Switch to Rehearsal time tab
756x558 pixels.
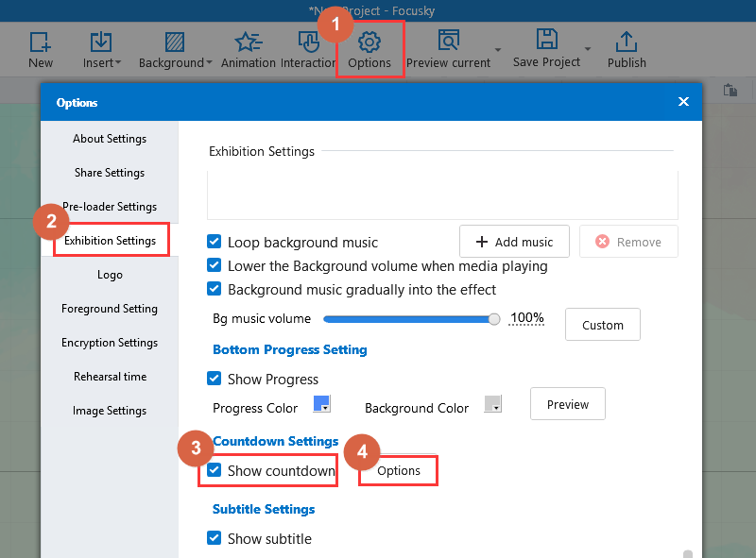[x=110, y=377]
